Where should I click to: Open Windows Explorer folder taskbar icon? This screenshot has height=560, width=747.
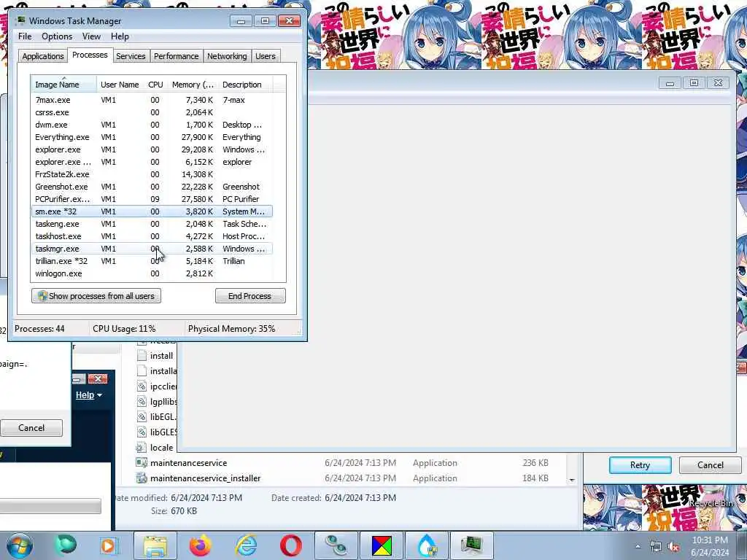(x=155, y=545)
